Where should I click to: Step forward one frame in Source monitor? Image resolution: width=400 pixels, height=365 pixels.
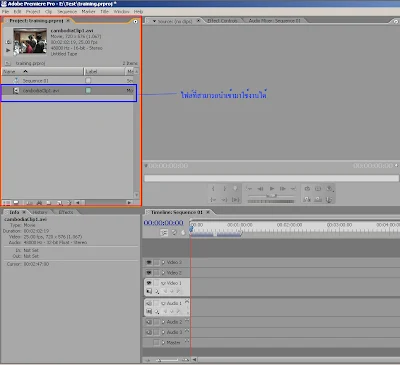click(x=283, y=189)
